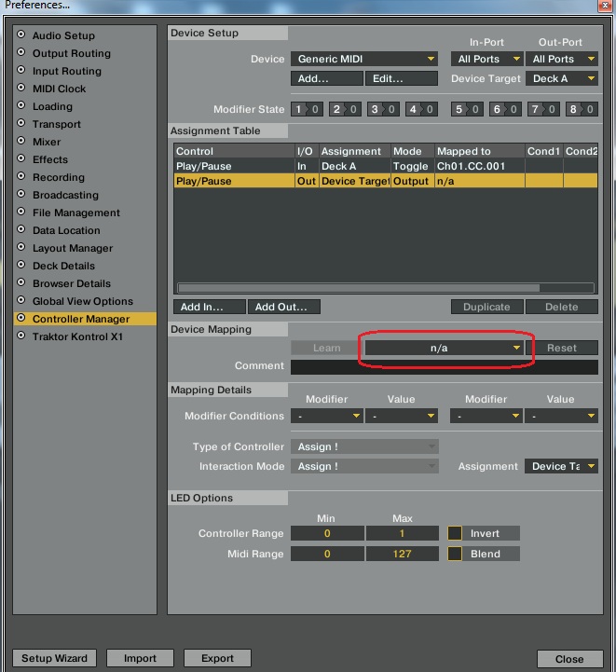Open Data Location settings
The height and width of the screenshot is (672, 616).
click(66, 230)
